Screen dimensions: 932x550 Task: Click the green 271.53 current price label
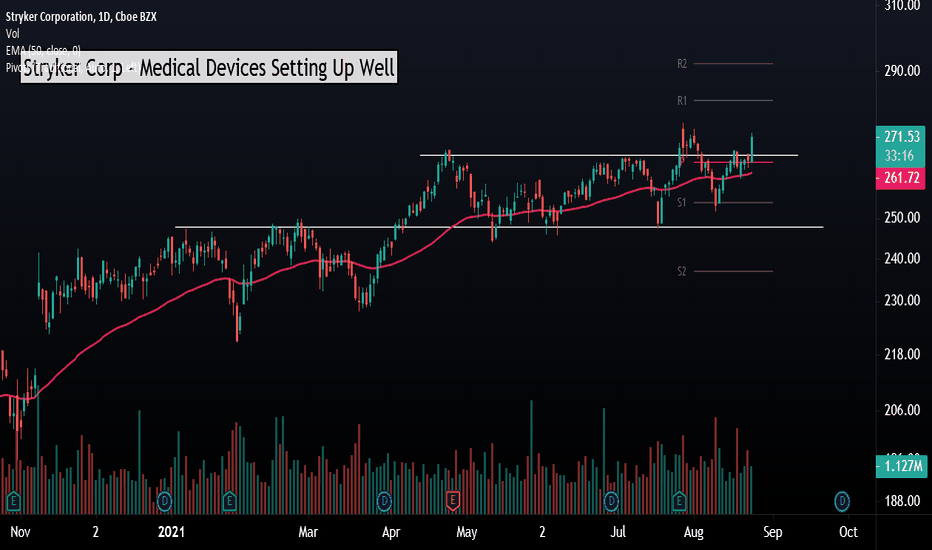pos(900,137)
